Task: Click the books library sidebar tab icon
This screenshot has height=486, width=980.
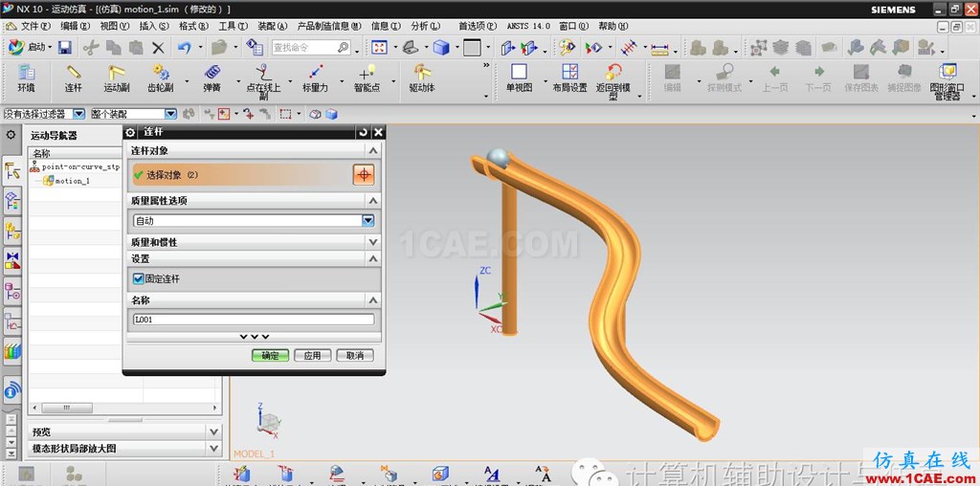Action: point(11,351)
